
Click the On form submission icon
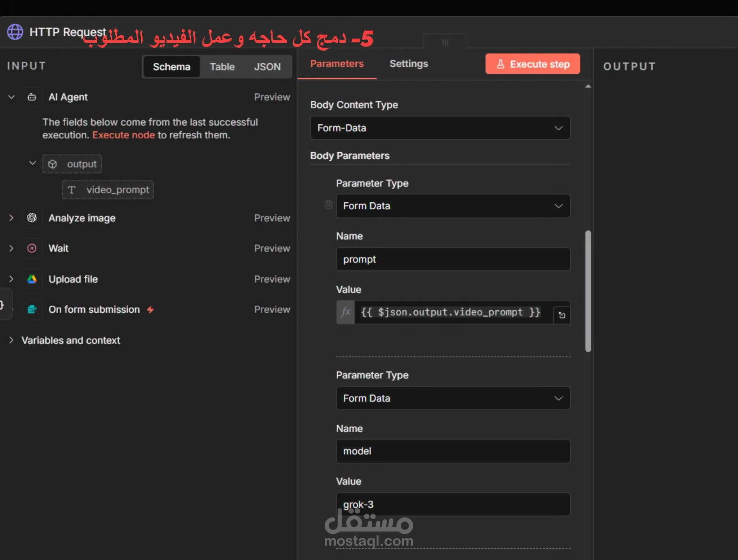(32, 309)
